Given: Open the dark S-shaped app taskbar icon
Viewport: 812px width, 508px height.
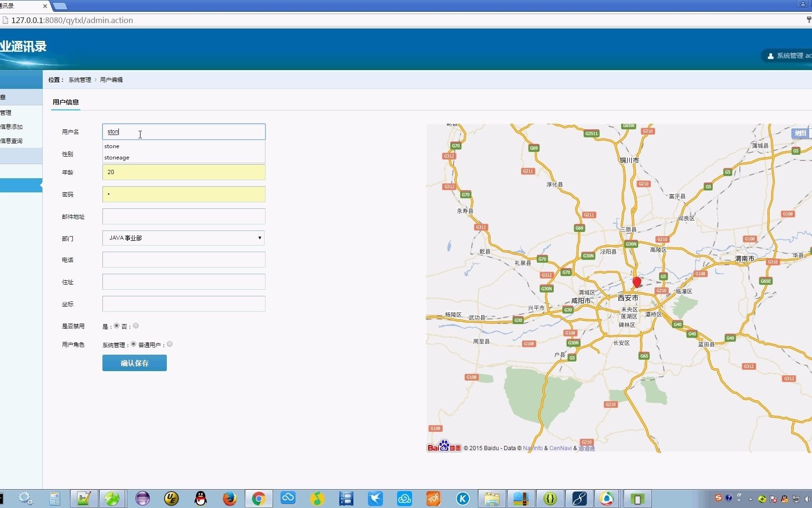Looking at the screenshot, I should (579, 499).
